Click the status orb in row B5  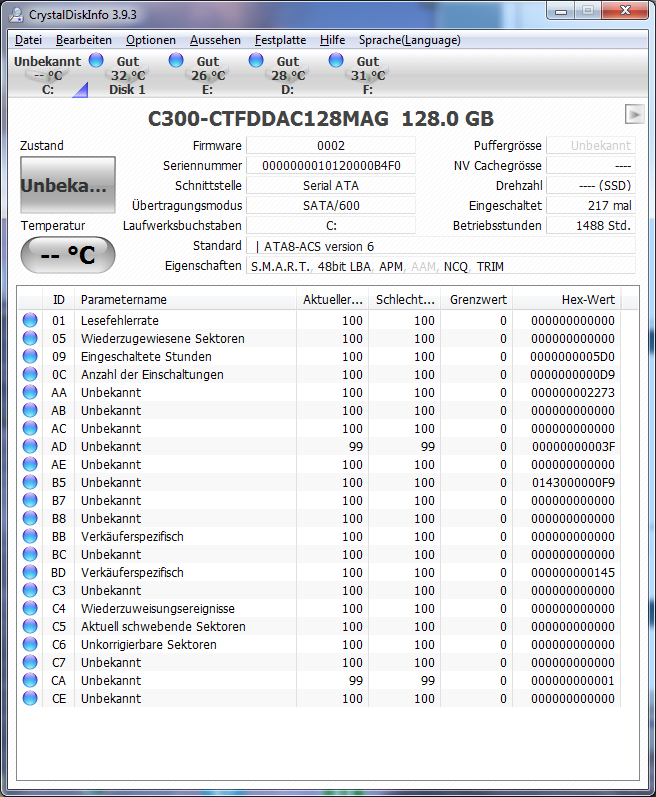point(30,482)
